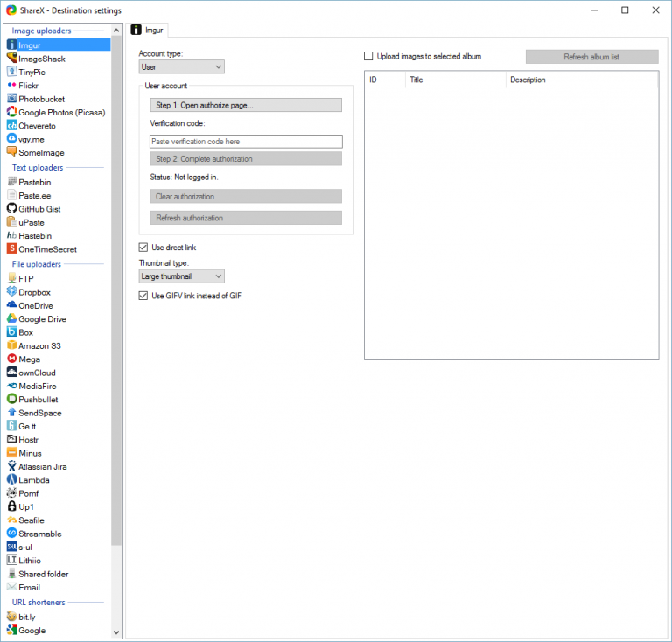Screen dimensions: 672x642
Task: Select the Pastebin icon
Action: (x=12, y=182)
